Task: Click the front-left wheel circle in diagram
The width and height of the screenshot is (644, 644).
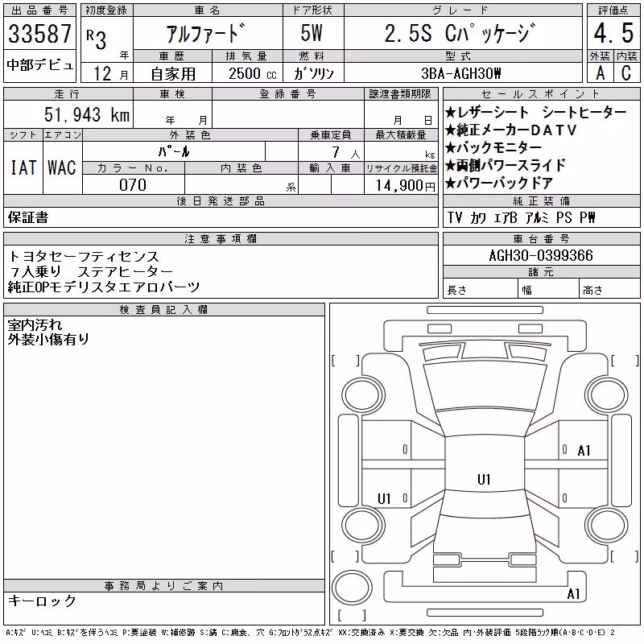Action: tap(362, 395)
